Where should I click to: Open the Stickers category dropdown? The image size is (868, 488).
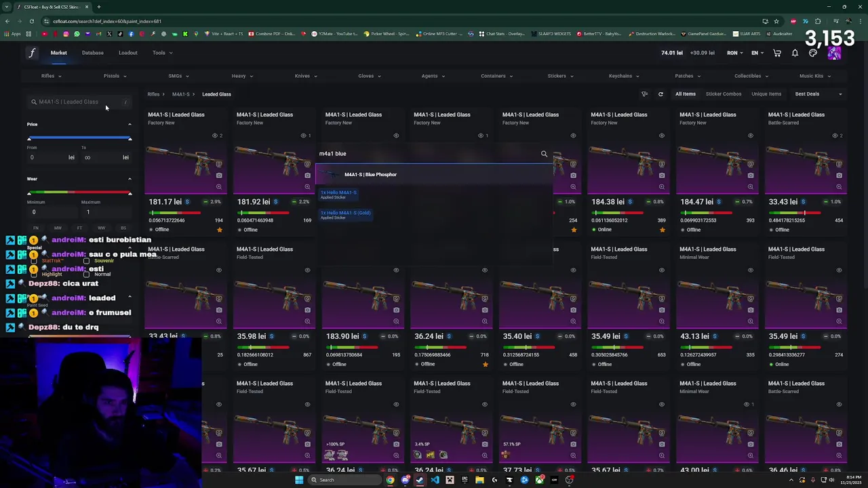pos(560,76)
